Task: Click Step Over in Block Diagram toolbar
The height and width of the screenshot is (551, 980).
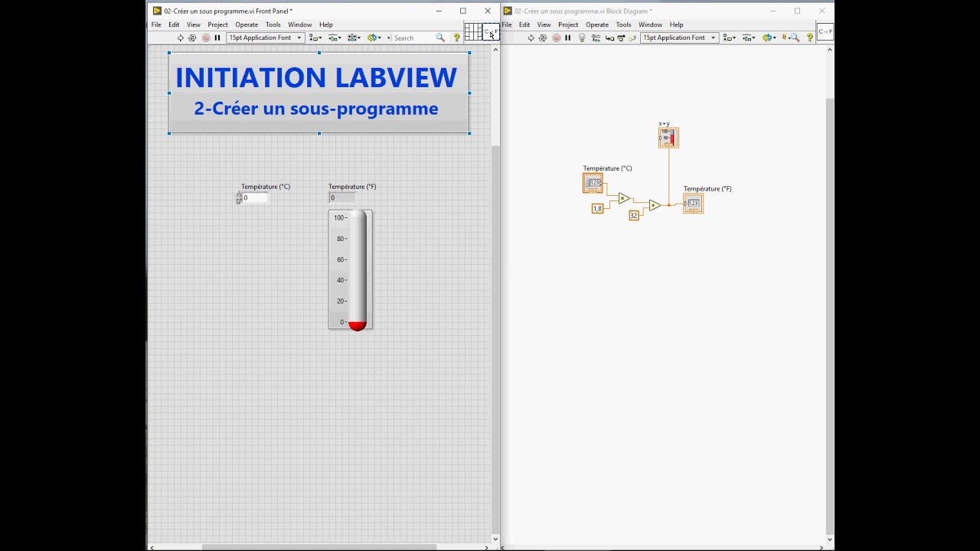Action: tap(622, 37)
